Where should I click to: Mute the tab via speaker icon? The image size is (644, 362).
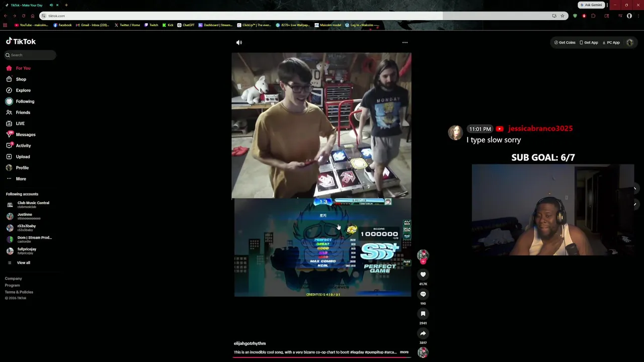coord(51,5)
